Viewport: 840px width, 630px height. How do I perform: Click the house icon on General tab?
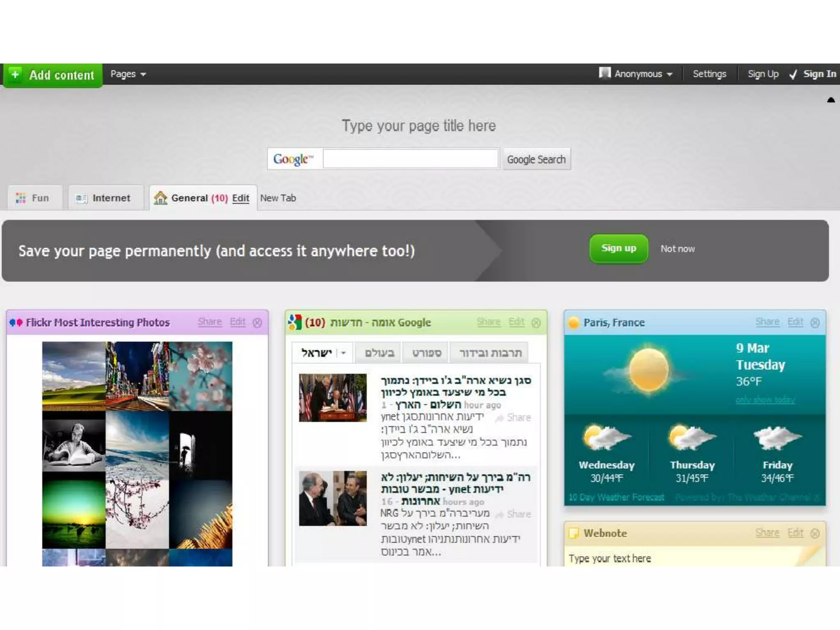click(160, 198)
